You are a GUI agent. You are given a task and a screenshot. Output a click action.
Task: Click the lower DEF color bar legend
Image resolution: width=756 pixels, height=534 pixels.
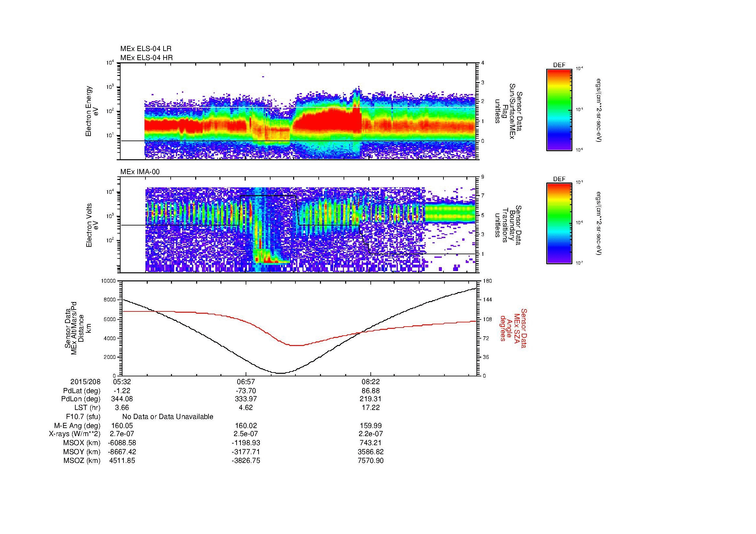[x=559, y=224]
